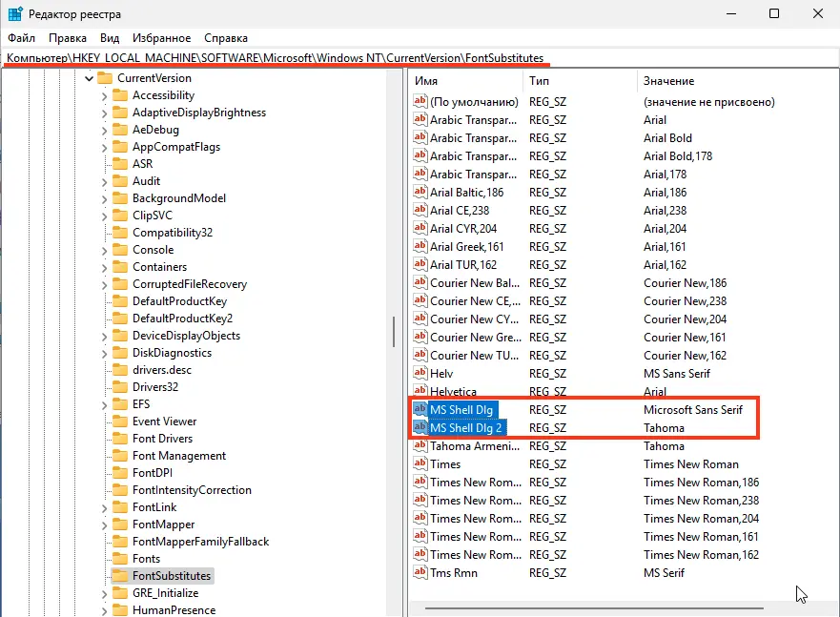Open the Избранное menu
This screenshot has height=617, width=840.
click(x=162, y=38)
